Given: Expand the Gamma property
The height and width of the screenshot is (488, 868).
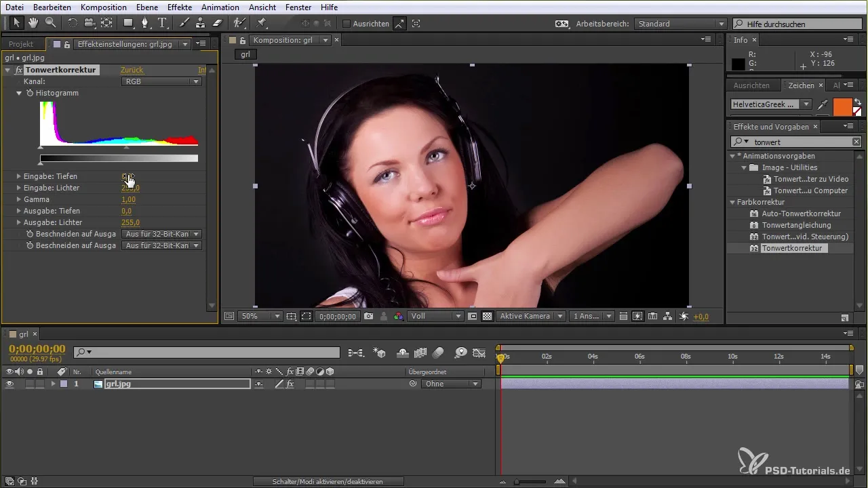Looking at the screenshot, I should pos(18,199).
